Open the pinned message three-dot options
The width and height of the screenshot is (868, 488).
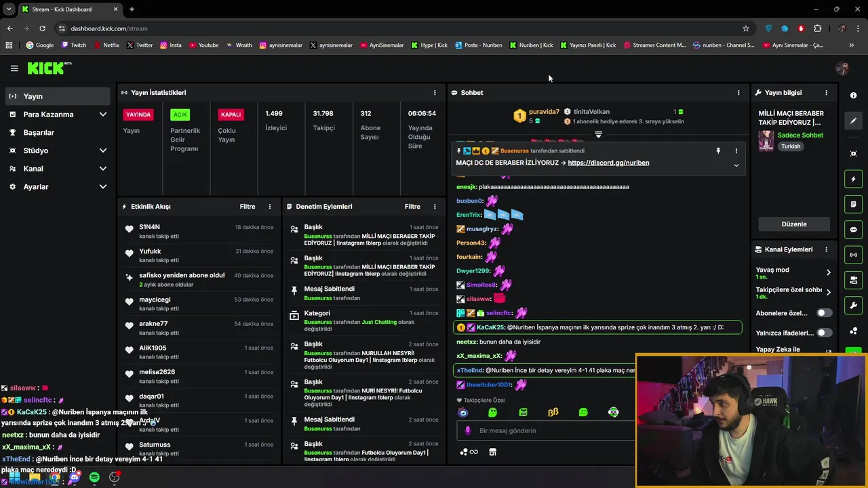point(736,150)
